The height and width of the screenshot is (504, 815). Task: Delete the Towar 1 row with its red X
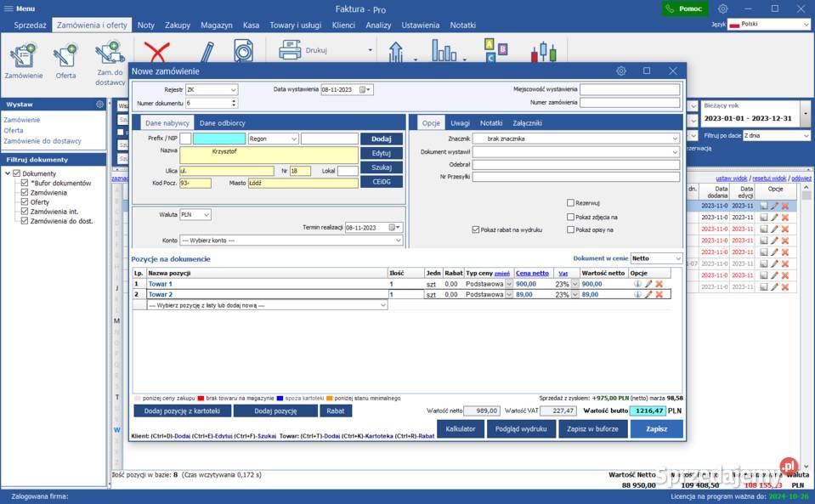pos(659,284)
